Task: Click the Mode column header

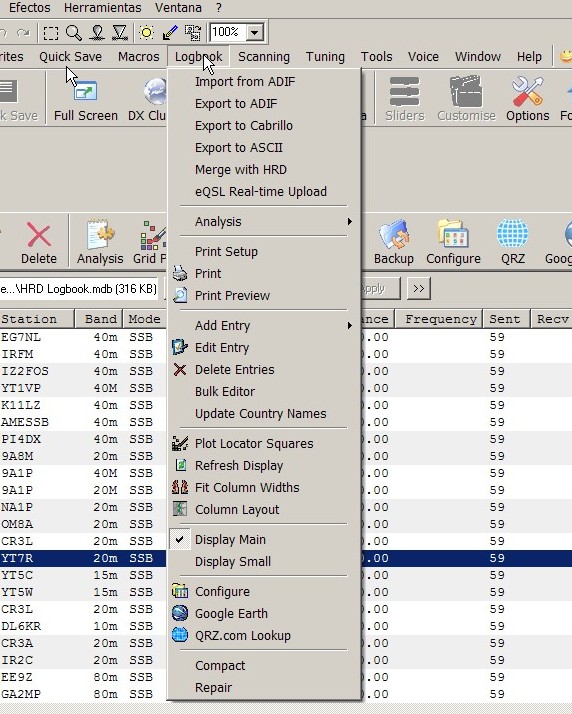Action: coord(145,319)
